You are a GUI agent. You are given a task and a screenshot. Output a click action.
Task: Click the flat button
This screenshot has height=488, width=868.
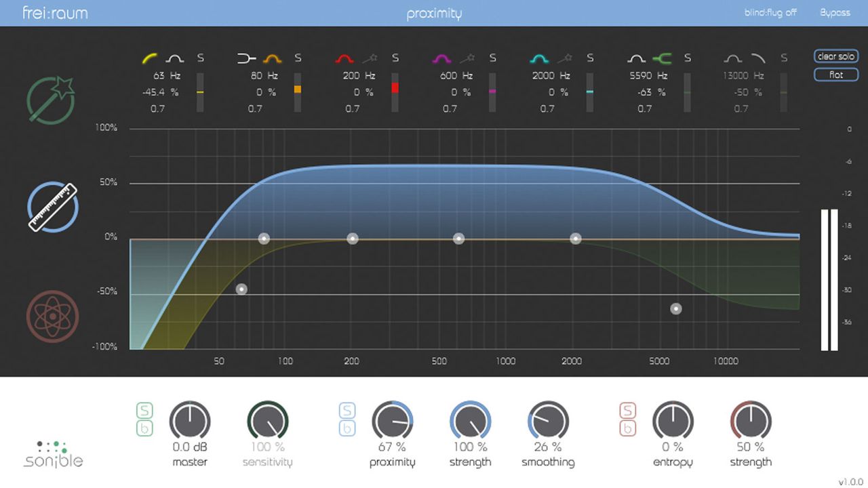coord(836,75)
